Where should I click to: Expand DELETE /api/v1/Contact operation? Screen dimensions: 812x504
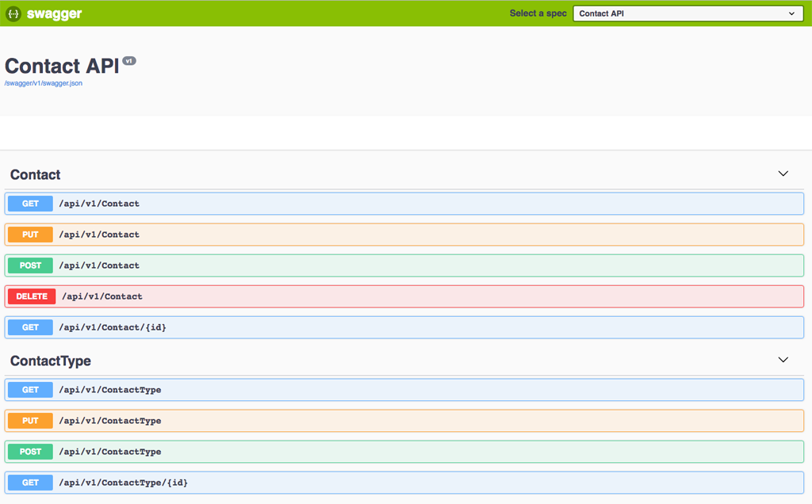(404, 296)
